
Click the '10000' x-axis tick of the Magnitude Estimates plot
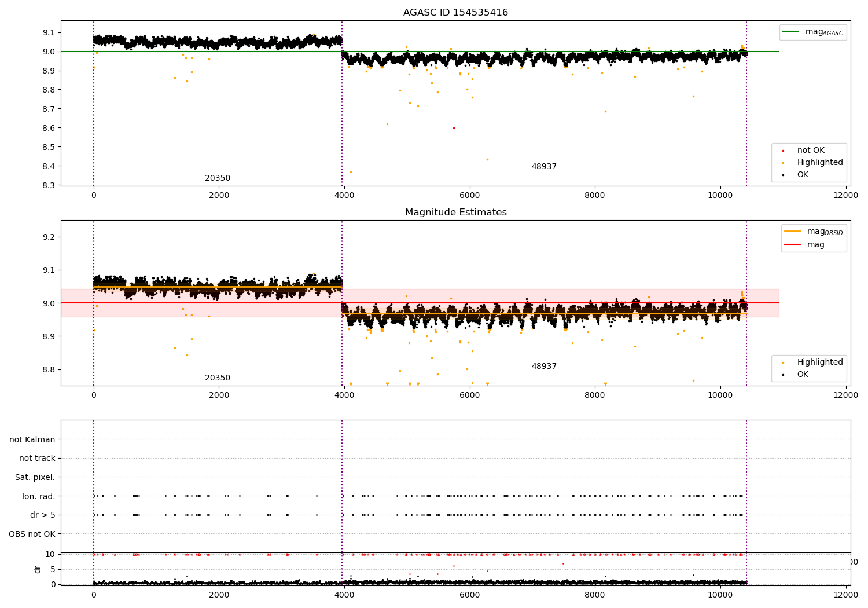[720, 395]
